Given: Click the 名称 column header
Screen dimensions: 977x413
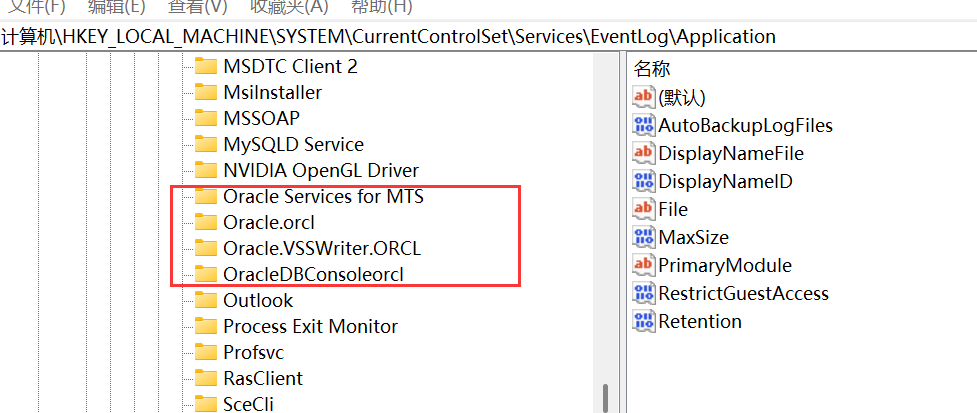Looking at the screenshot, I should click(652, 69).
